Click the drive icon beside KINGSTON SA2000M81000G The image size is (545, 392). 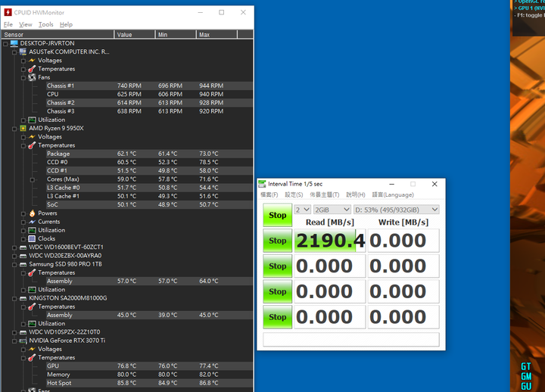point(23,298)
